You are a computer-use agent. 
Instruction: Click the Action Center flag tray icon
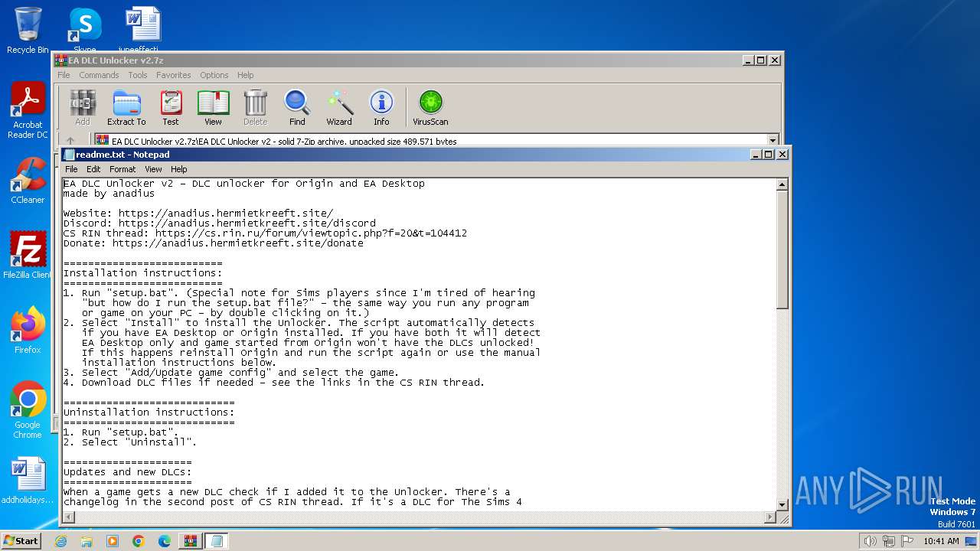tap(907, 541)
